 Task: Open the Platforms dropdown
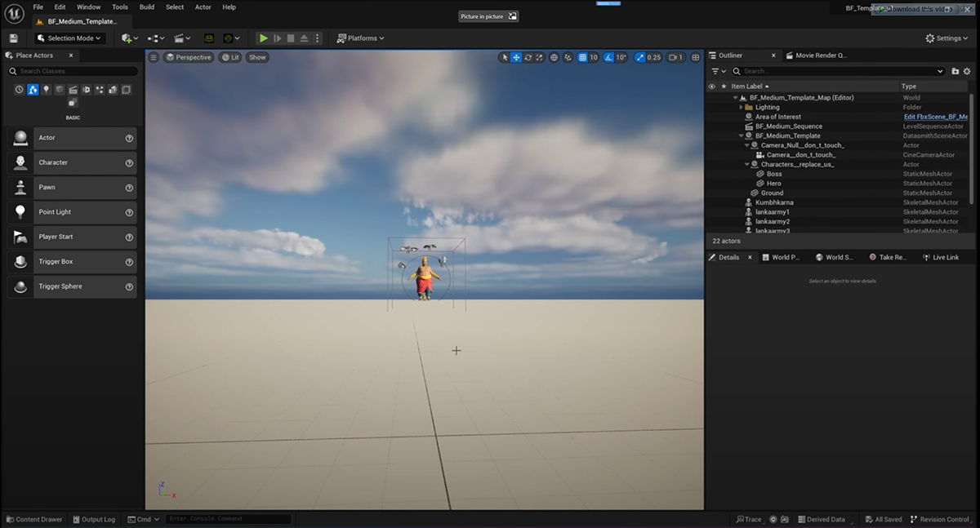coord(360,38)
